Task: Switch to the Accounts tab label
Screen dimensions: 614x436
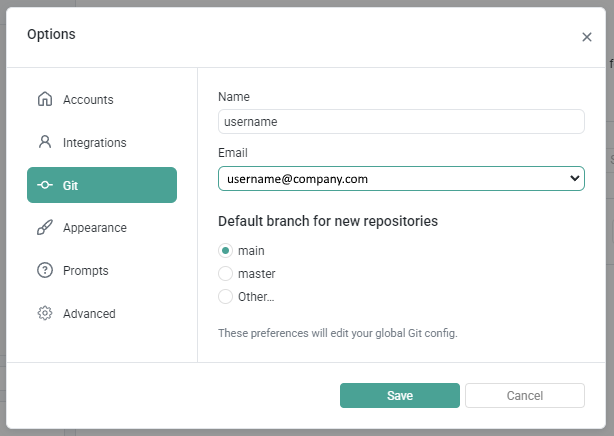Action: coord(88,100)
